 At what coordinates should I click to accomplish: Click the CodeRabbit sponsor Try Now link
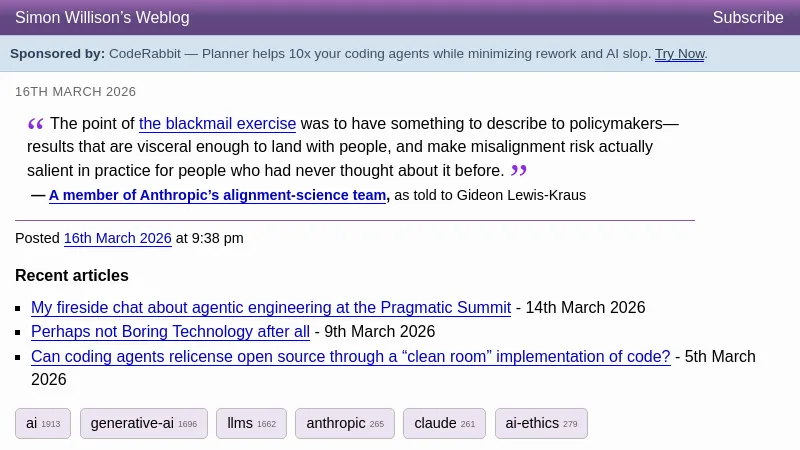(x=679, y=54)
